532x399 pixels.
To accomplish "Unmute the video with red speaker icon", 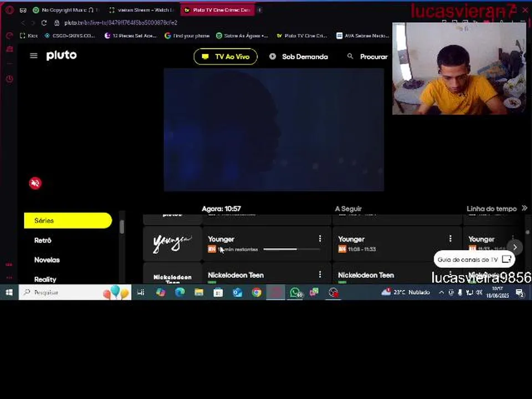I will [x=35, y=183].
